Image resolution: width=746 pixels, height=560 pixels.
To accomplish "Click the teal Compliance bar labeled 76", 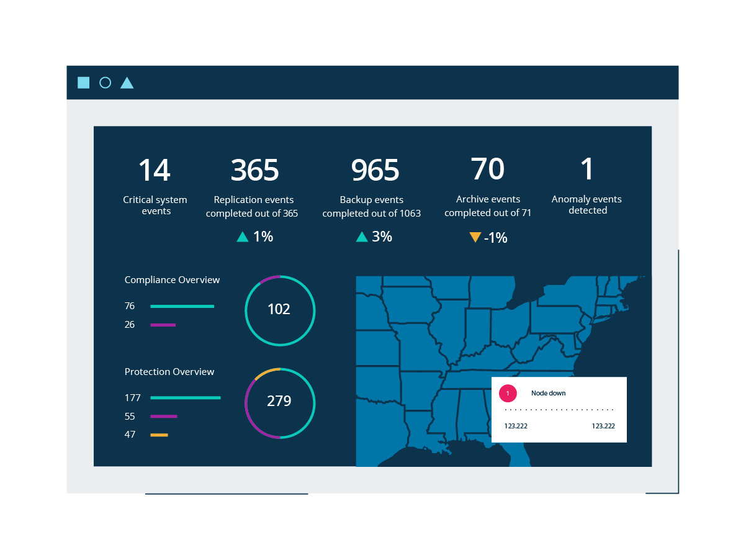I will [182, 306].
